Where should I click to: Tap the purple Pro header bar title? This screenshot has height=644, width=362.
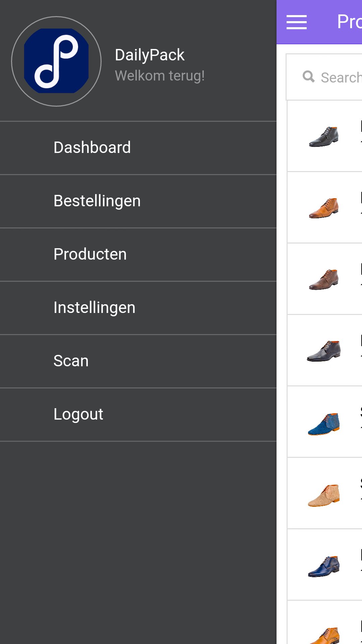[350, 21]
